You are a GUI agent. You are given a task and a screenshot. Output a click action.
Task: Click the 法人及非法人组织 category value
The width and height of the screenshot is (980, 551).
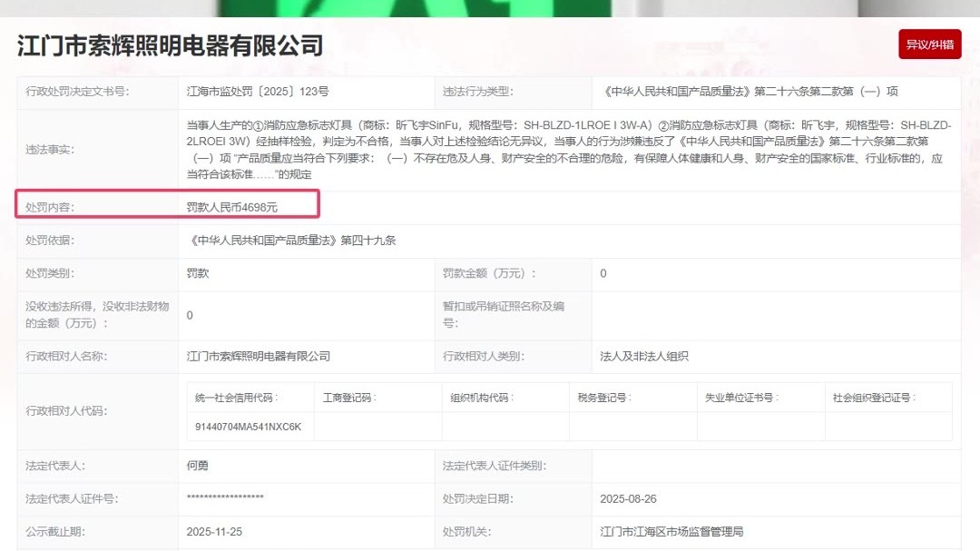tap(644, 356)
